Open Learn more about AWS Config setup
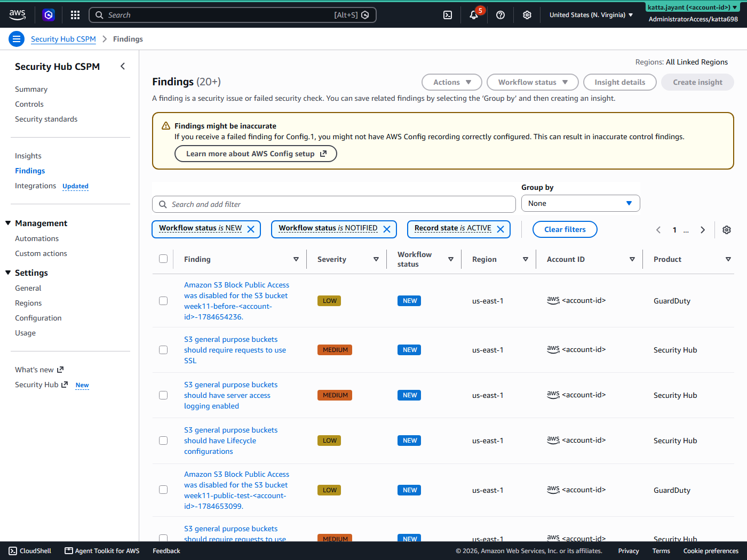The height and width of the screenshot is (560, 747). 256,154
